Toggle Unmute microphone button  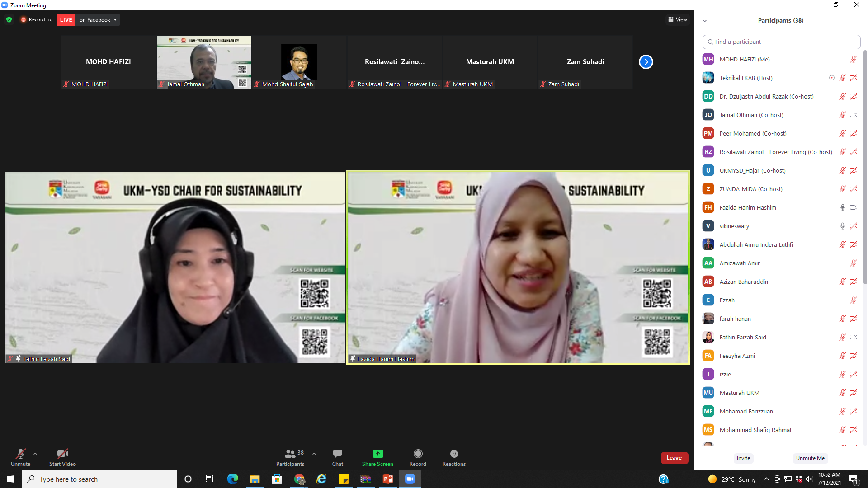click(20, 454)
